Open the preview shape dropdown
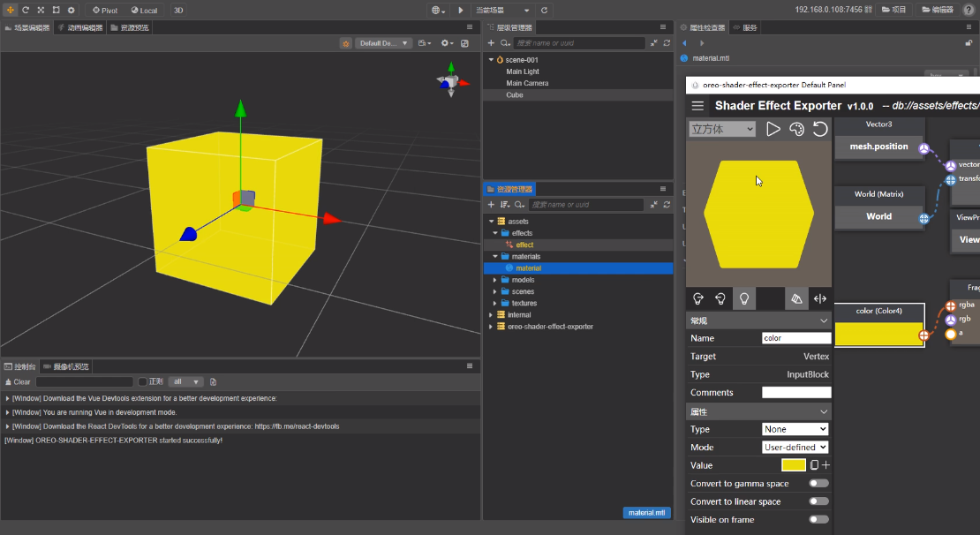Screen dimensions: 980x535 coord(722,130)
